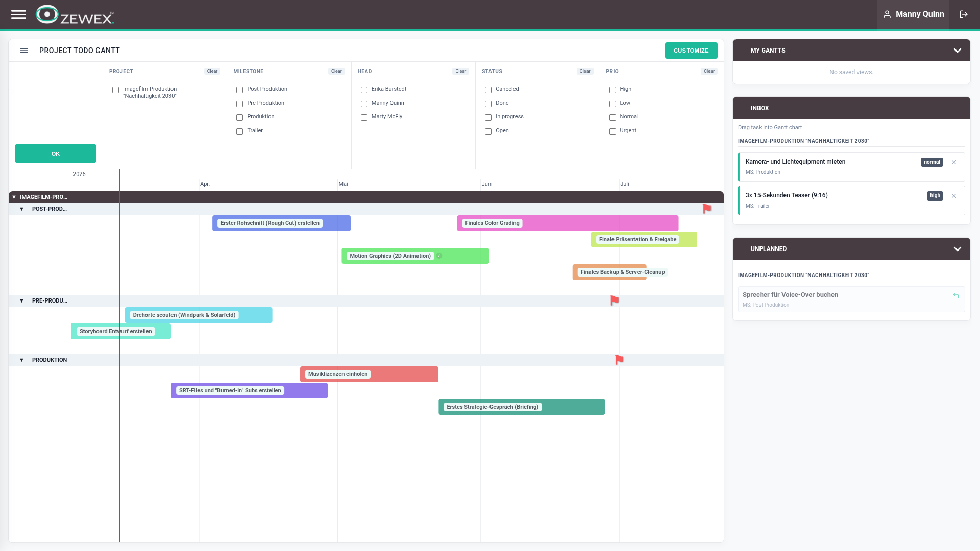The width and height of the screenshot is (980, 551).
Task: Select the Musiklizenzen einholen task bar
Action: point(369,374)
